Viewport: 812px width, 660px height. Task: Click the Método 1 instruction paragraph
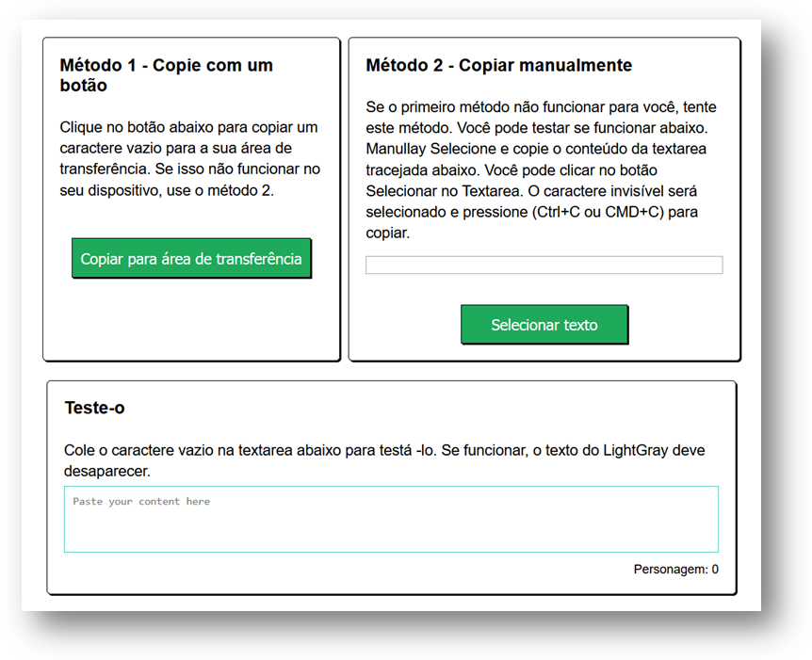pyautogui.click(x=190, y=158)
